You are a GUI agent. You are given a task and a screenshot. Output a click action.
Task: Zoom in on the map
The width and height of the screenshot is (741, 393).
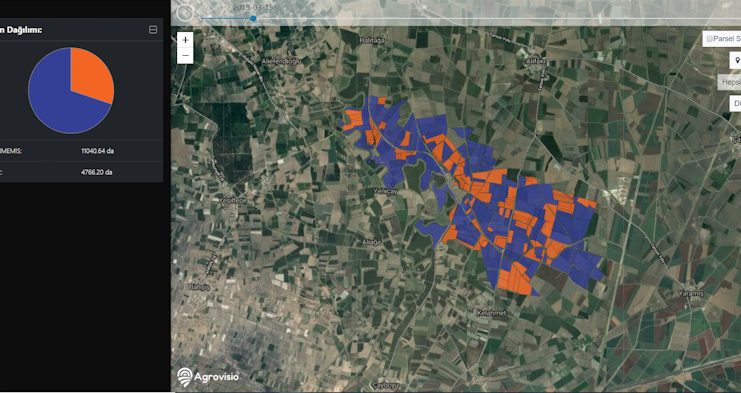tap(185, 40)
